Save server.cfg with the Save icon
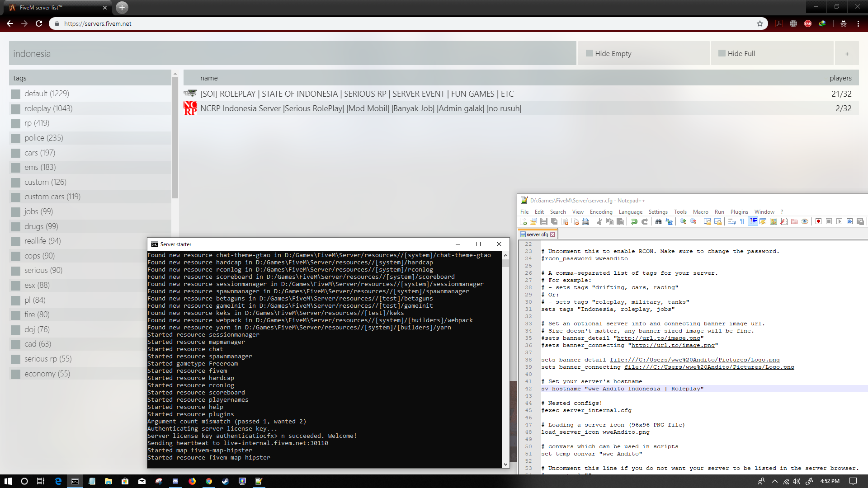The image size is (868, 488). point(544,221)
